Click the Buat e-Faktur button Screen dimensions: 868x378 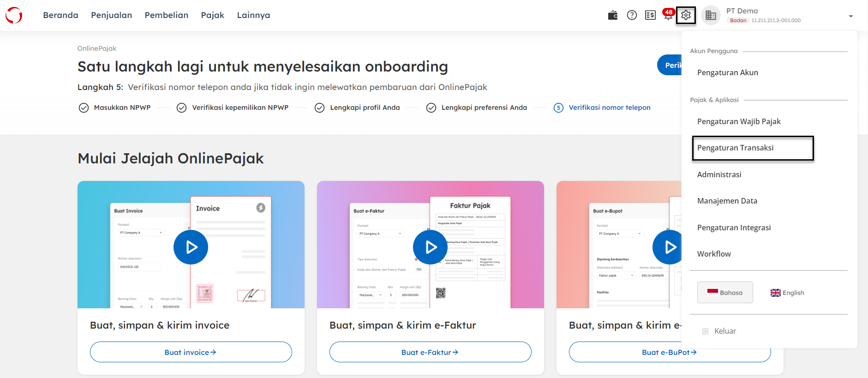point(430,352)
